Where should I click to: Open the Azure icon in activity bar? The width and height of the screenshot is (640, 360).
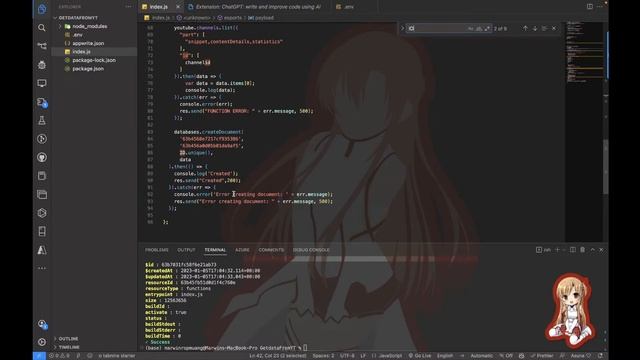pos(42,250)
